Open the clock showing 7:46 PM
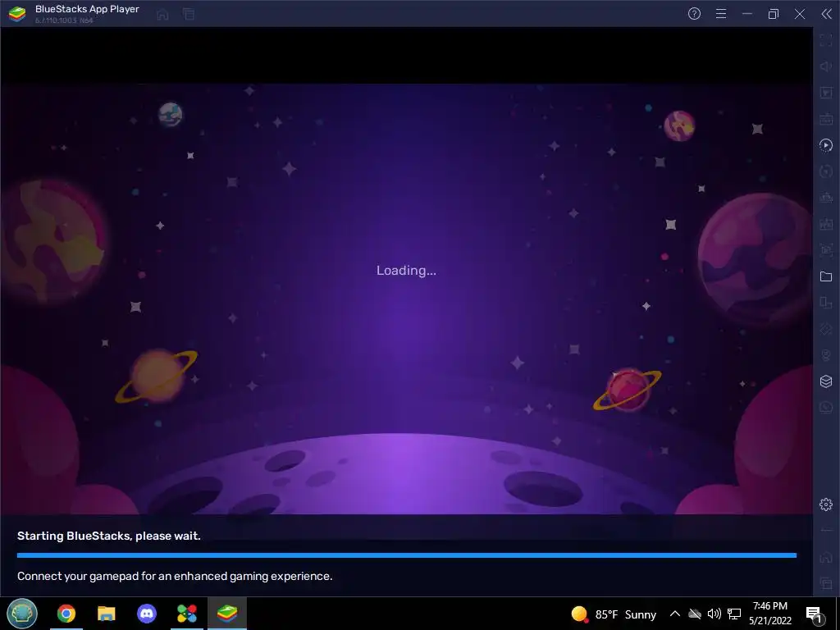 pyautogui.click(x=770, y=614)
